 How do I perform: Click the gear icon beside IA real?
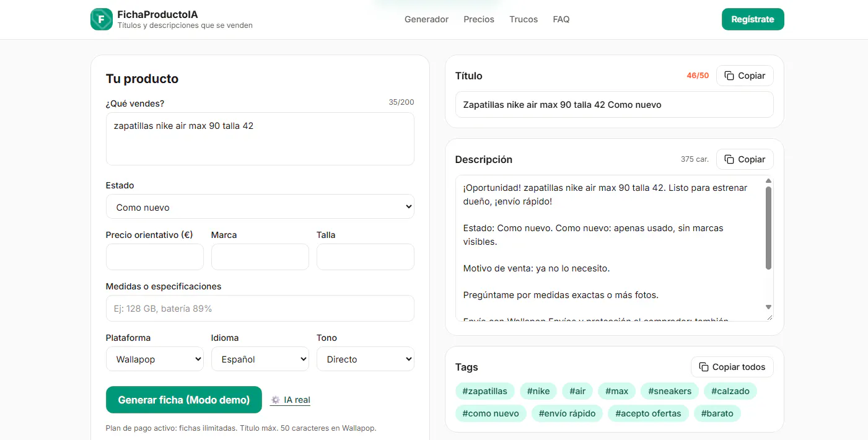276,400
